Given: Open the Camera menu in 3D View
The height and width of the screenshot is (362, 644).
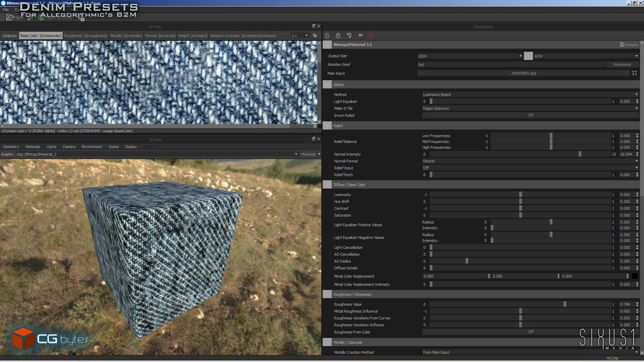Looking at the screenshot, I should (x=69, y=147).
